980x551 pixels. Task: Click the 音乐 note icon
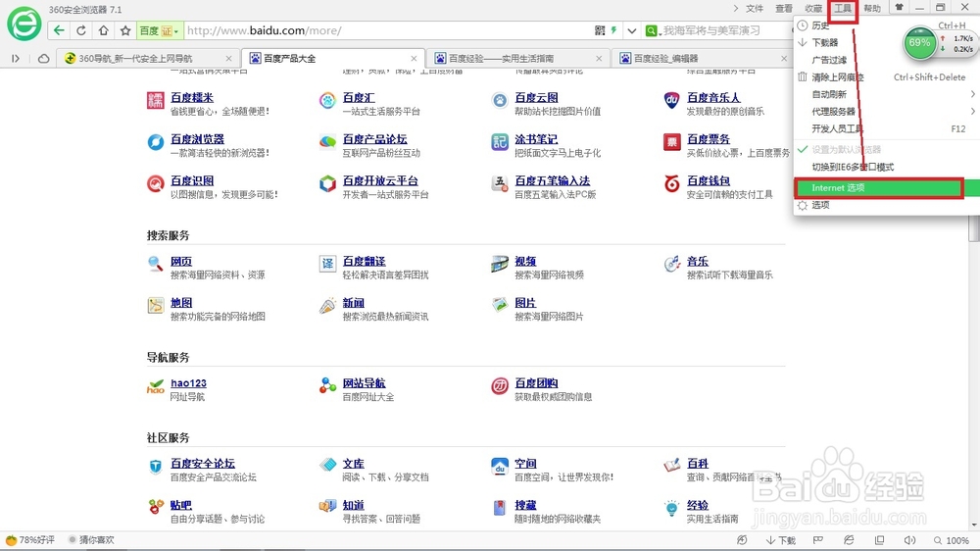click(x=672, y=264)
